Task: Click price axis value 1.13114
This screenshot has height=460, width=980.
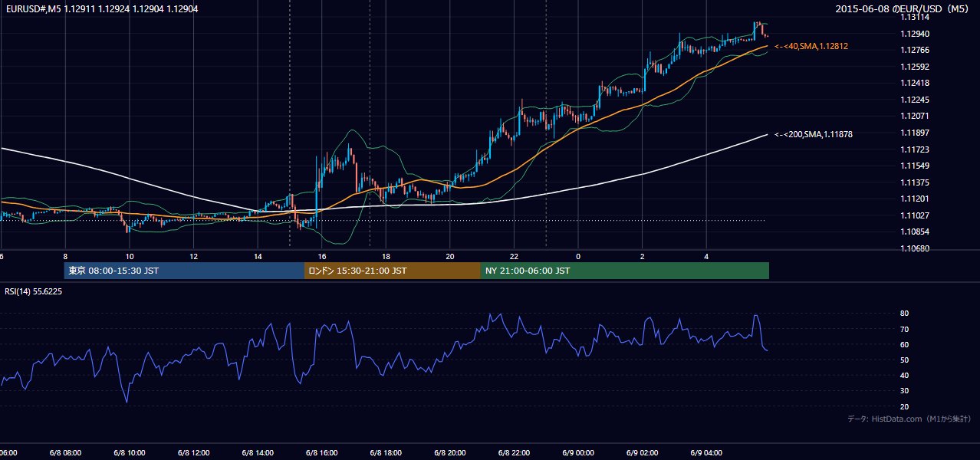Action: [x=915, y=17]
